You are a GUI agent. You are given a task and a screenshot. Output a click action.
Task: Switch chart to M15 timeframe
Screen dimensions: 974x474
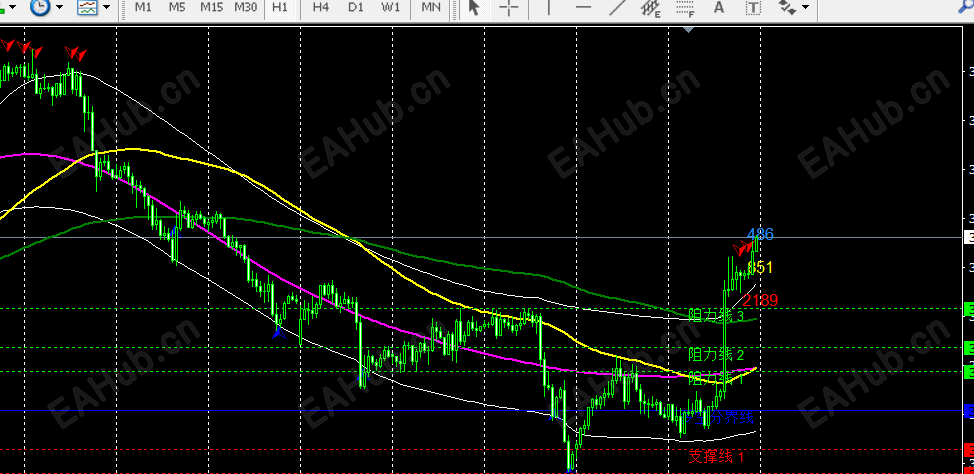212,7
